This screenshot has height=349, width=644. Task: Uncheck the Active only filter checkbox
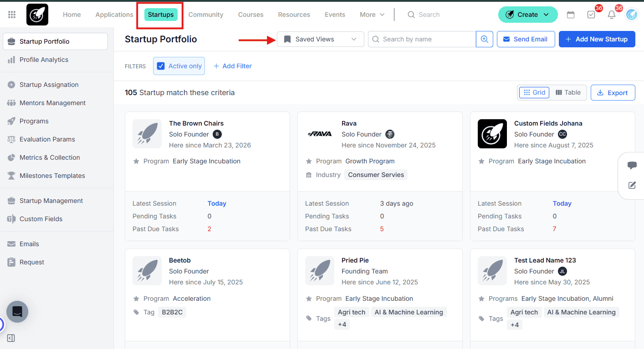[x=161, y=66]
